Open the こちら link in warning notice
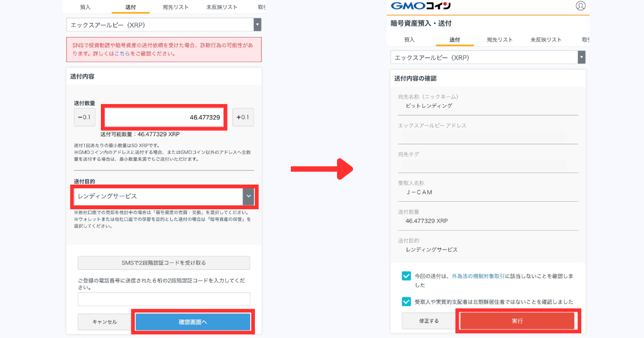The height and width of the screenshot is (338, 644). pos(122,54)
